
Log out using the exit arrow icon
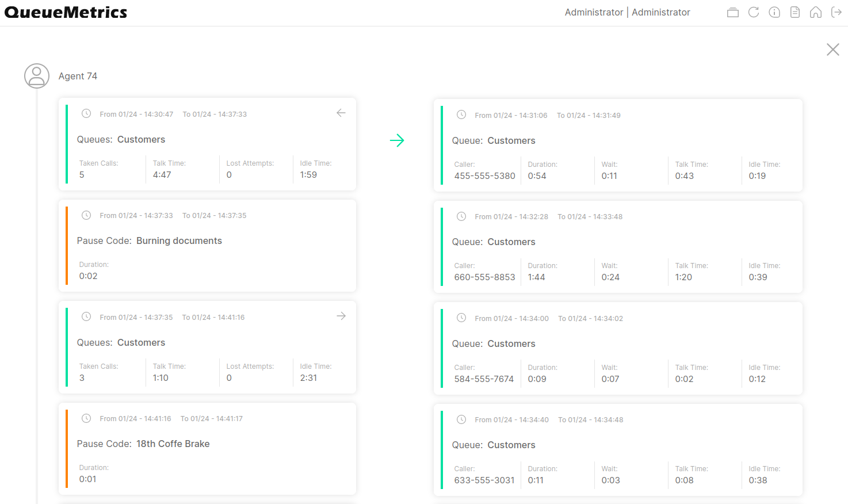[x=836, y=13]
